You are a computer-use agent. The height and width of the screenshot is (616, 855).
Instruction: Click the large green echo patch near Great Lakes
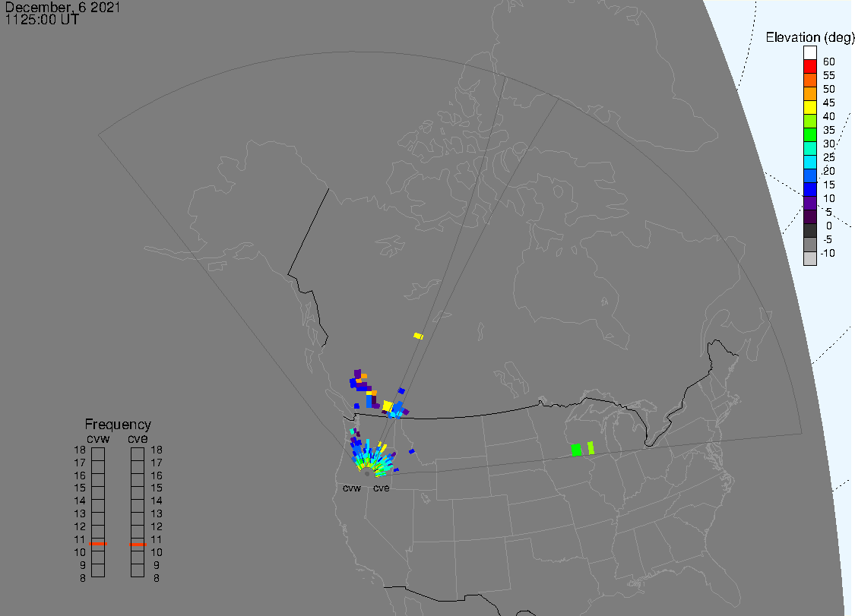pyautogui.click(x=576, y=450)
